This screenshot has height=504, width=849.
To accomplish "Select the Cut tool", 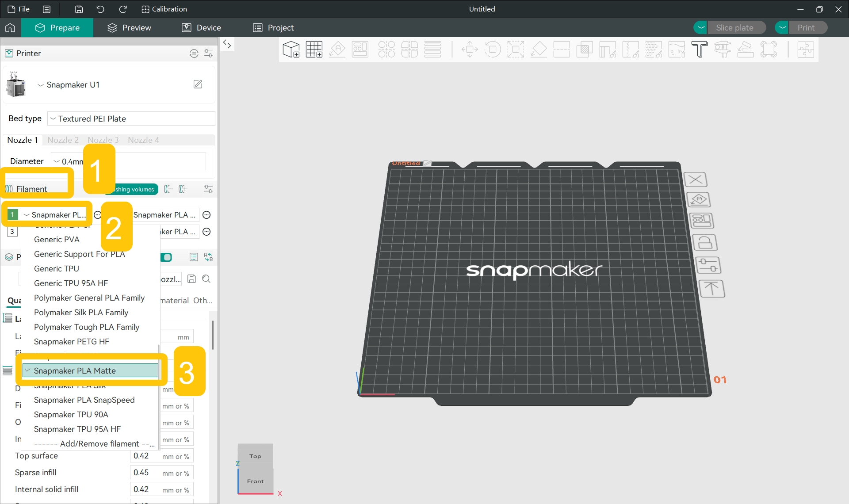I will click(562, 50).
